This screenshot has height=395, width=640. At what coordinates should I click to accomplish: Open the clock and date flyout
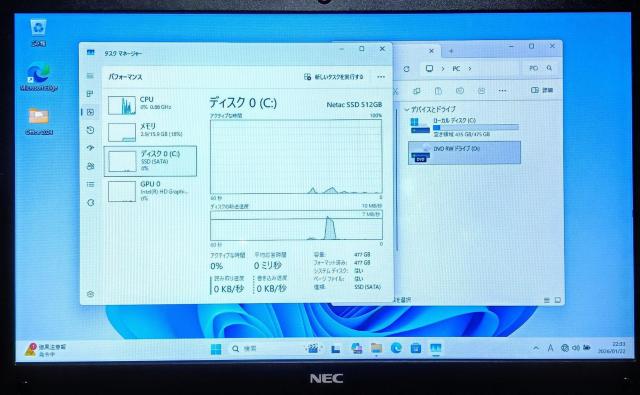click(611, 348)
